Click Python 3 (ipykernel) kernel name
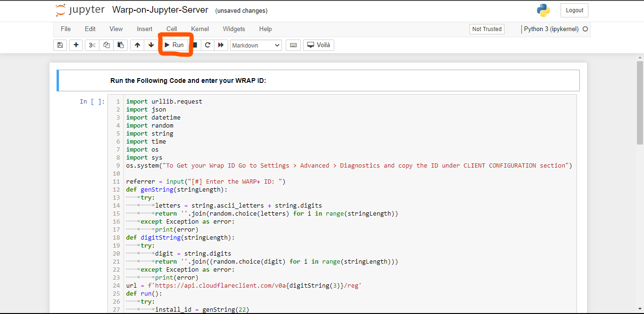The height and width of the screenshot is (314, 644). tap(551, 29)
